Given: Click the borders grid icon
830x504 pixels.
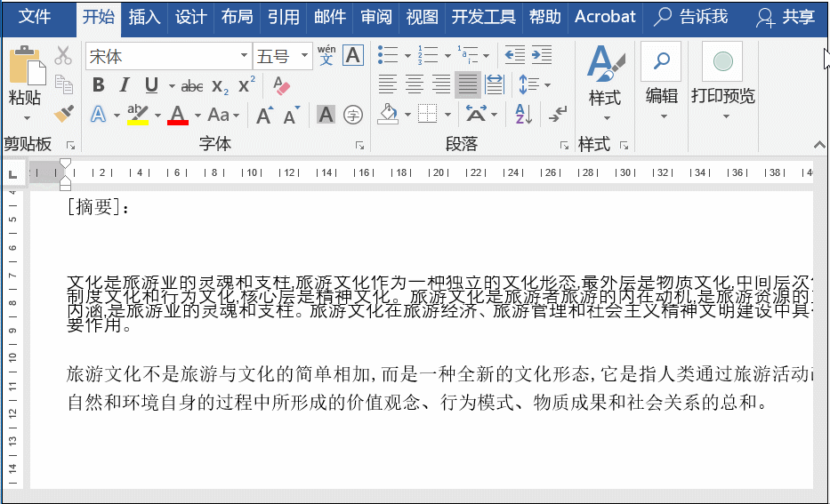Looking at the screenshot, I should [x=428, y=115].
